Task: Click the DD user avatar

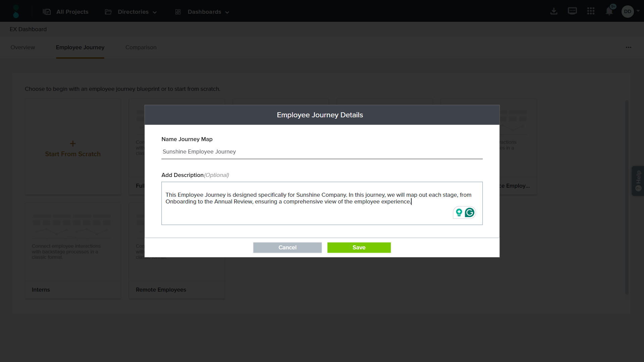Action: pos(627,11)
